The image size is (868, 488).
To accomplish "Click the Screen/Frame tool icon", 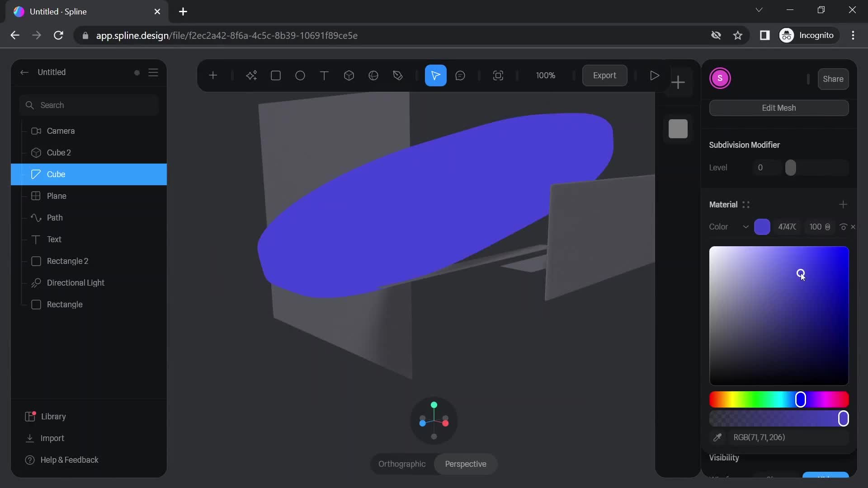I will [x=498, y=75].
